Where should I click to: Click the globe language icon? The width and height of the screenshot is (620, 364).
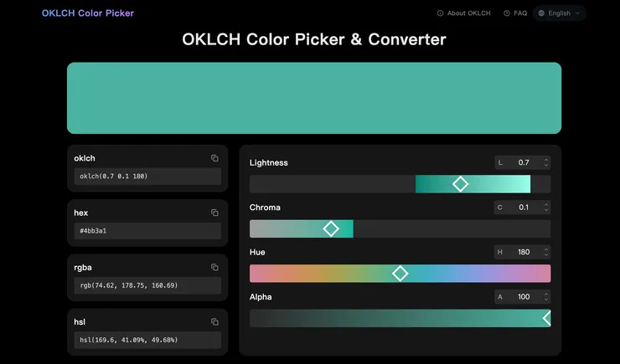[x=542, y=13]
